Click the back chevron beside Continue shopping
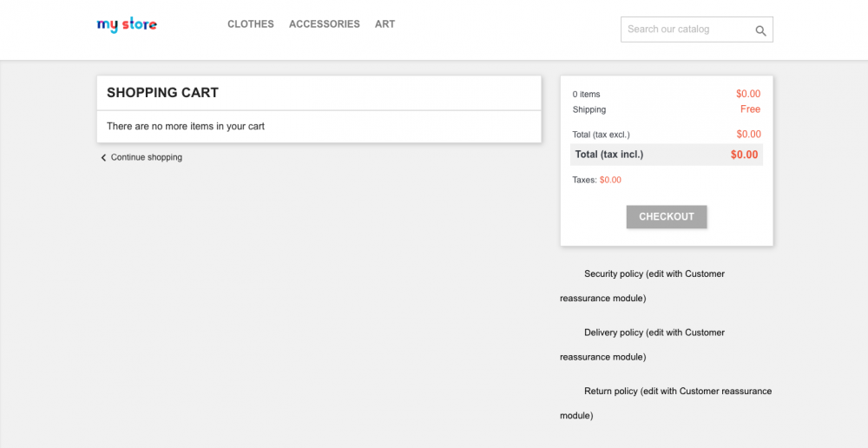Viewport: 868px width, 448px height. (x=103, y=158)
